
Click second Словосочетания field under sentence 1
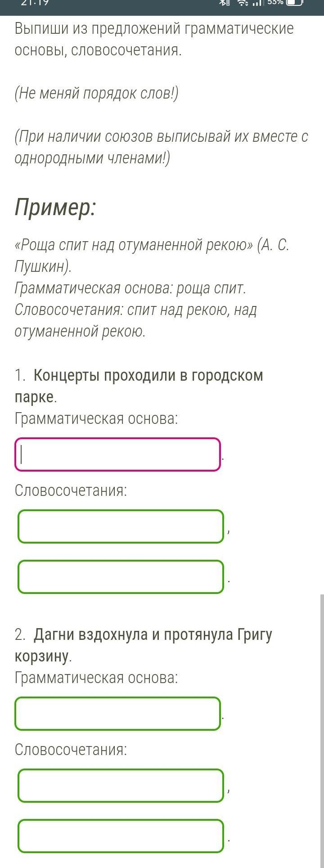(x=121, y=577)
